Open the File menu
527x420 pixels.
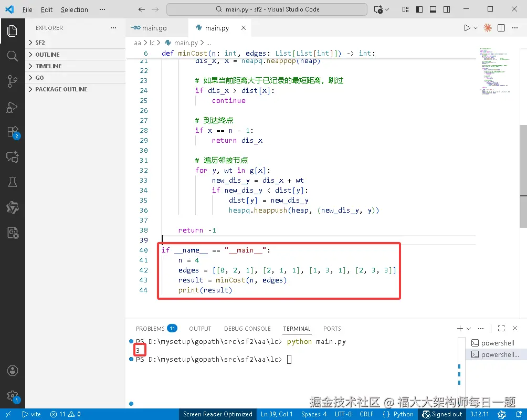pos(27,10)
